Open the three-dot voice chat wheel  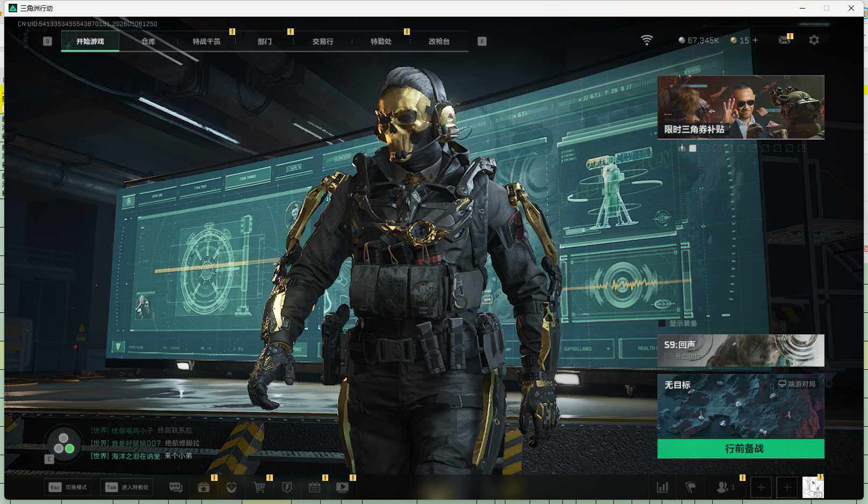click(64, 444)
